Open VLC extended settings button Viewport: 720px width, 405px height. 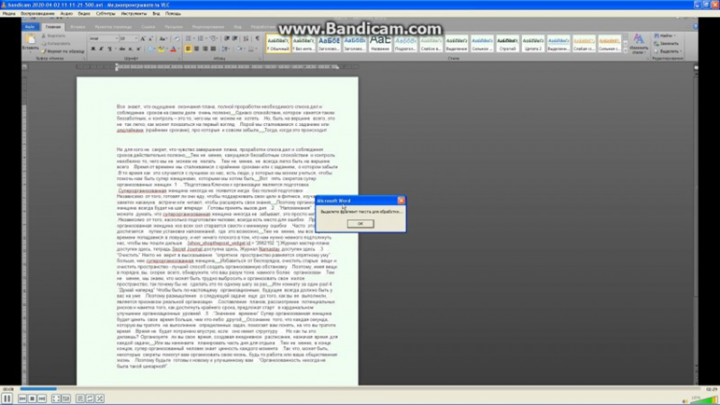[66, 399]
